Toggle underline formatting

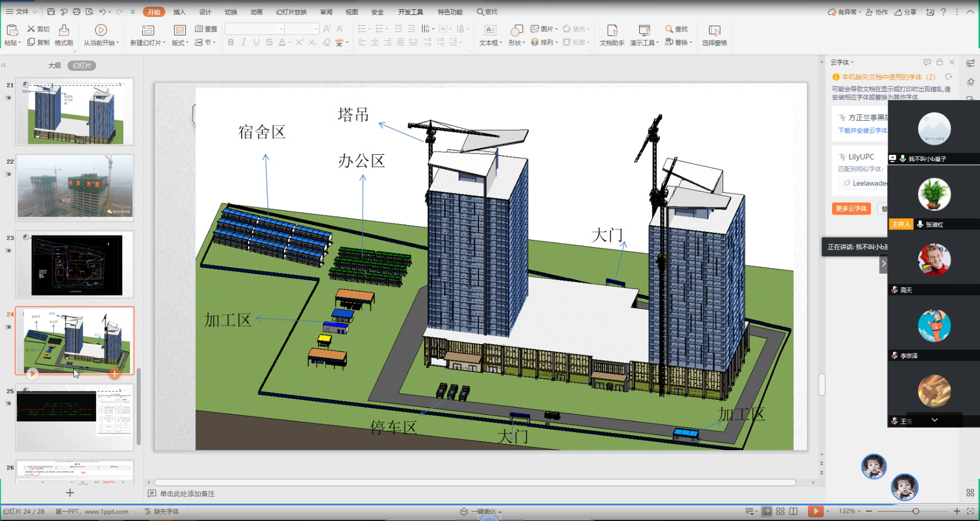[256, 43]
